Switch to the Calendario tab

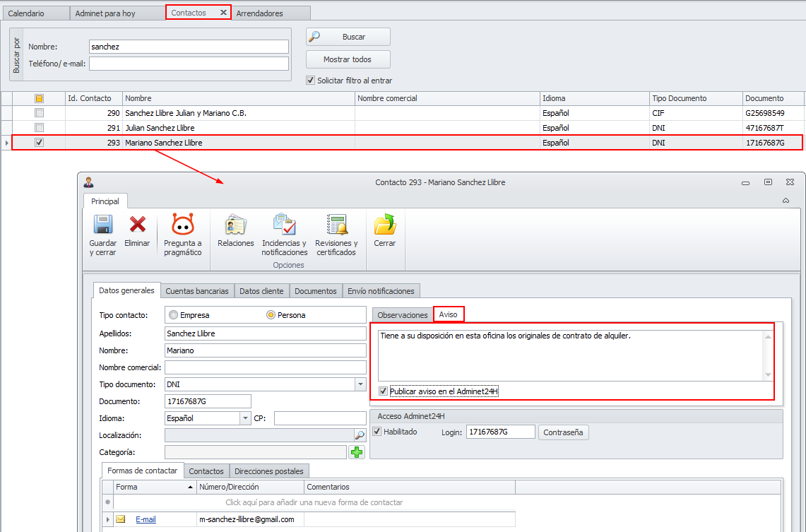(x=36, y=13)
